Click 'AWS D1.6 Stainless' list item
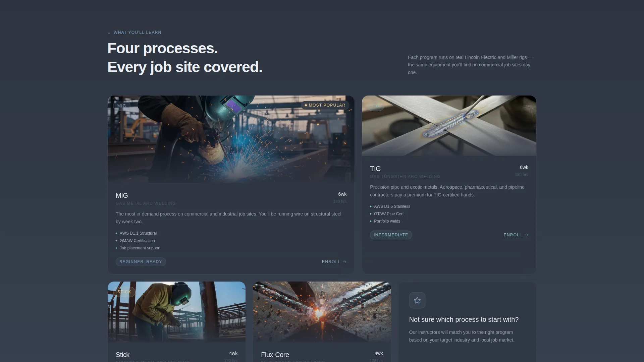This screenshot has width=644, height=362. pos(392,206)
